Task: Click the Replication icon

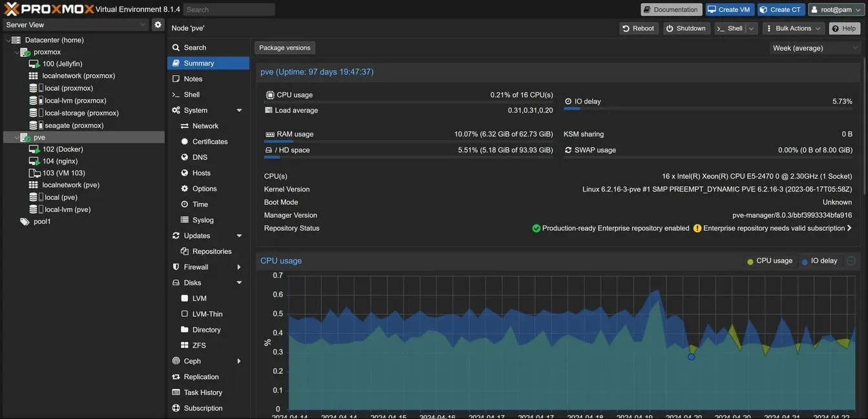Action: click(176, 377)
